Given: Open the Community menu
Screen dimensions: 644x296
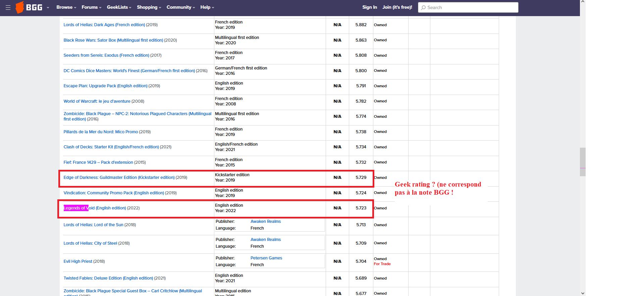Looking at the screenshot, I should point(180,7).
